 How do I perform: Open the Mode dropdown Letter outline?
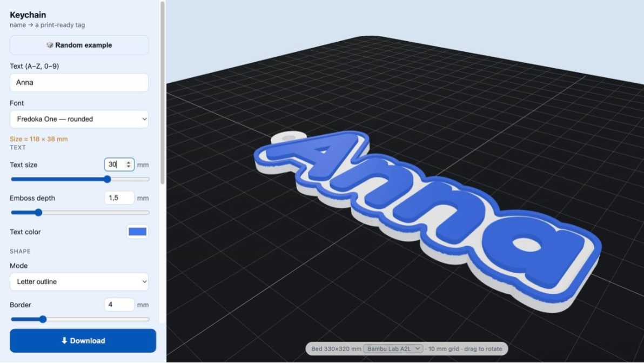coord(79,282)
